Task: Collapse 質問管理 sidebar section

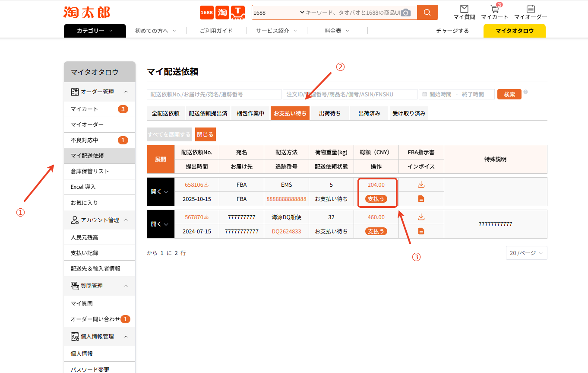Action: pos(126,286)
